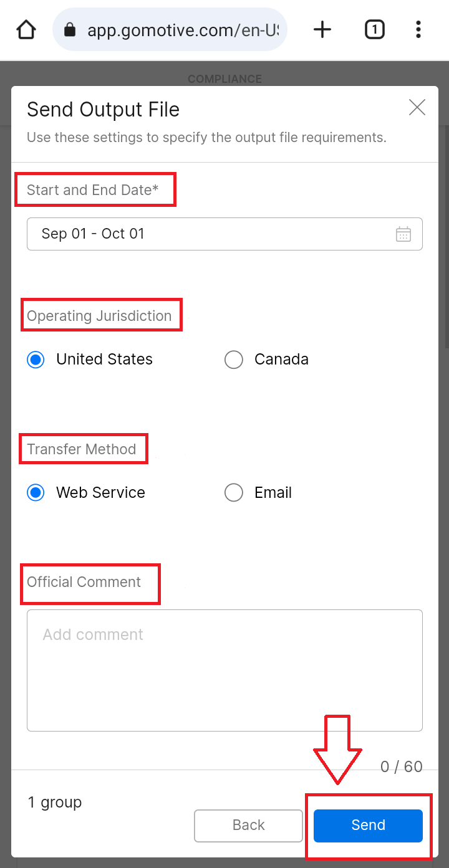Choose Canada as operating jurisdiction

266,360
